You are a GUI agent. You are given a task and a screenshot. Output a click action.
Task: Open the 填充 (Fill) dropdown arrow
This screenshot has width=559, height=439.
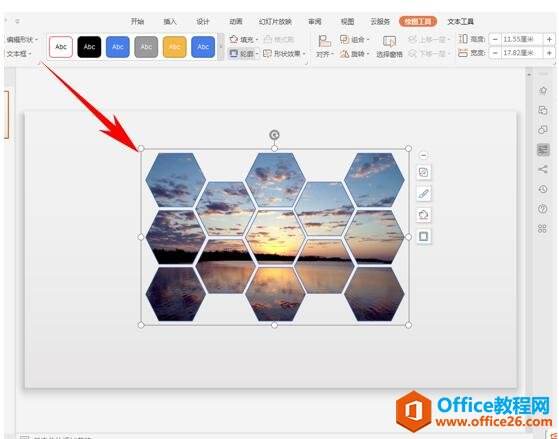[257, 39]
